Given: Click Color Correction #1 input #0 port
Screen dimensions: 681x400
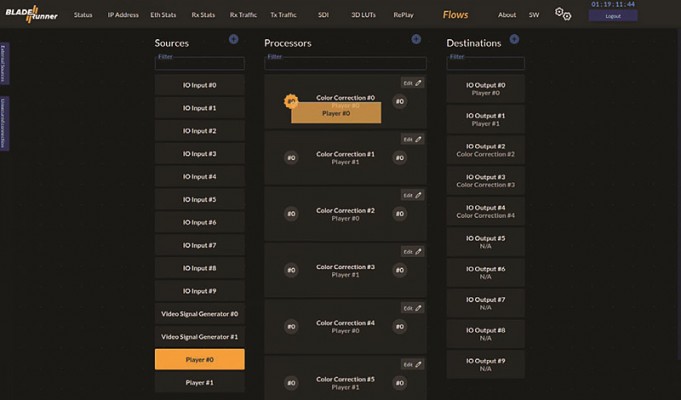Looking at the screenshot, I should point(291,158).
